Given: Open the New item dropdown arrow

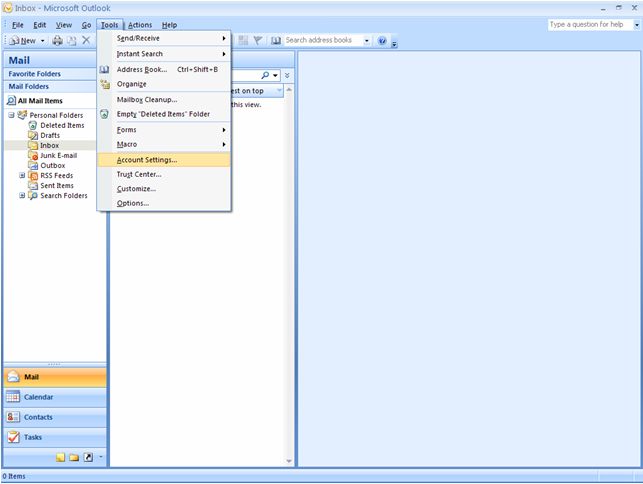Looking at the screenshot, I should click(x=42, y=41).
